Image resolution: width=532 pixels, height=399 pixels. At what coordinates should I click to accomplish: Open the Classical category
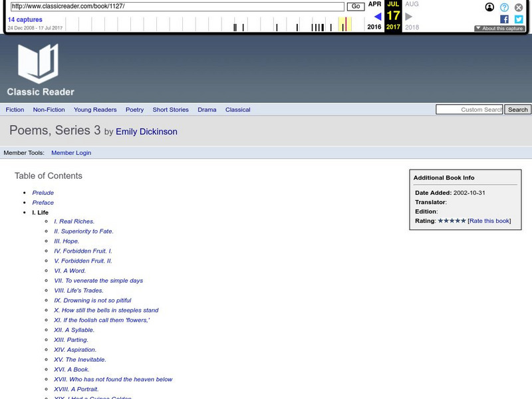[x=238, y=110]
